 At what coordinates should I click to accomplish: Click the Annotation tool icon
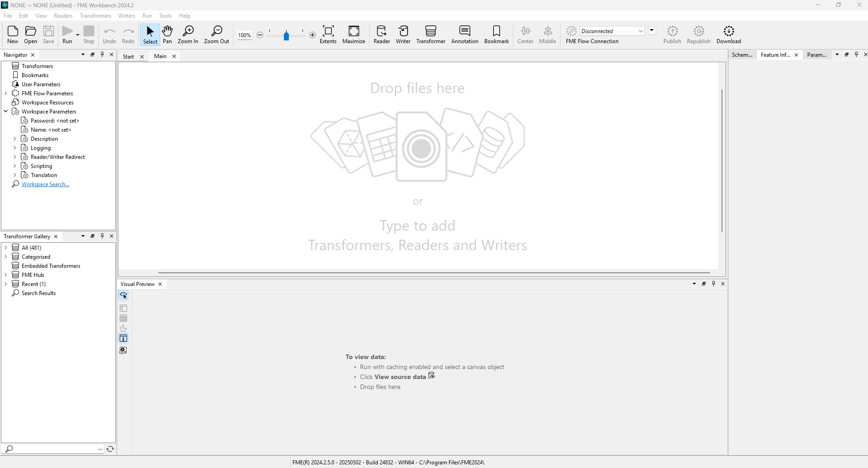pos(464,34)
